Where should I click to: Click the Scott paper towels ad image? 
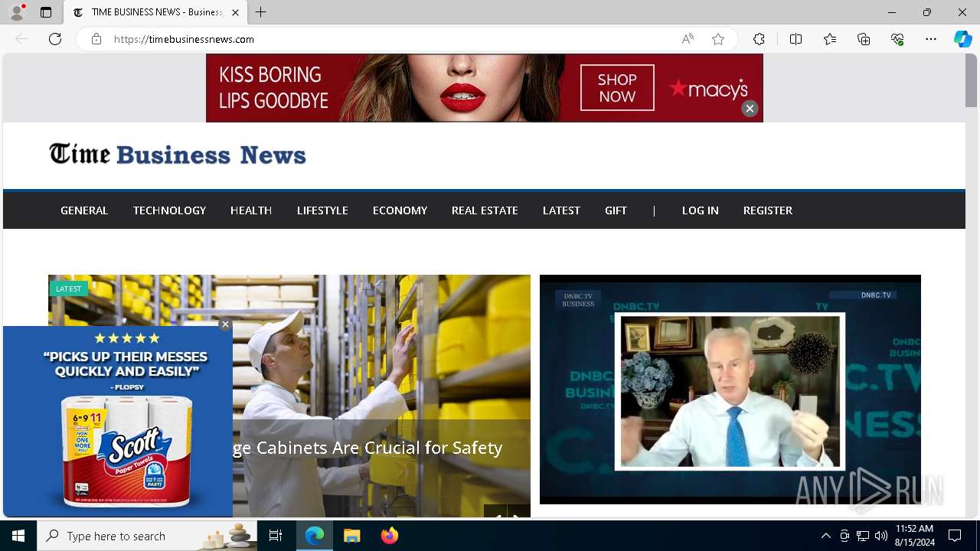coord(118,422)
